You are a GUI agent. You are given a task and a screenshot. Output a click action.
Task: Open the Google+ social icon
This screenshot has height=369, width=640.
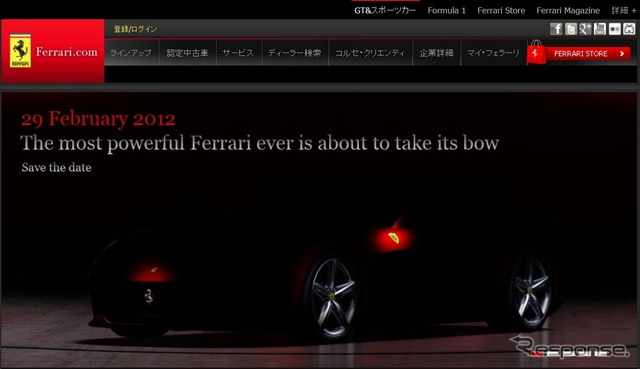(x=585, y=29)
